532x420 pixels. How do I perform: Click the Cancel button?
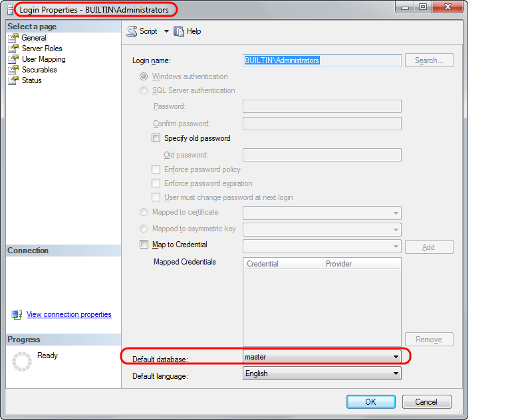[426, 401]
